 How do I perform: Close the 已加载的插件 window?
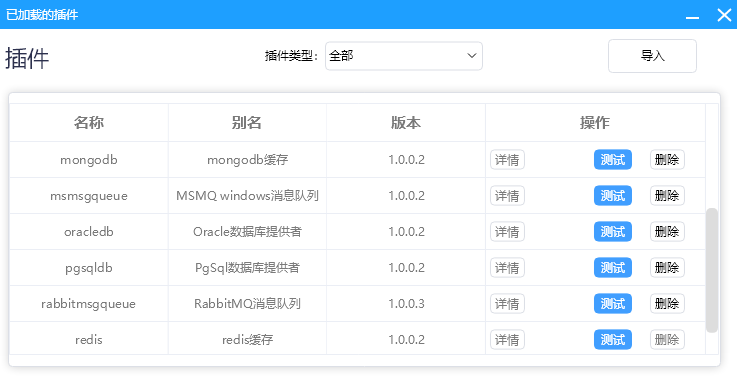724,15
